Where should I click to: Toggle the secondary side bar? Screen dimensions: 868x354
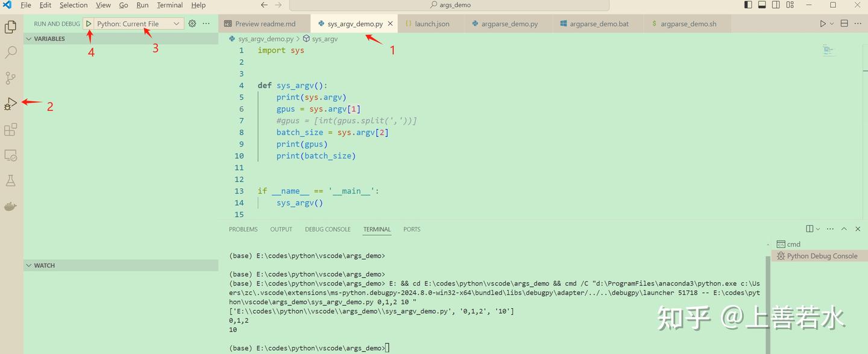tap(776, 4)
